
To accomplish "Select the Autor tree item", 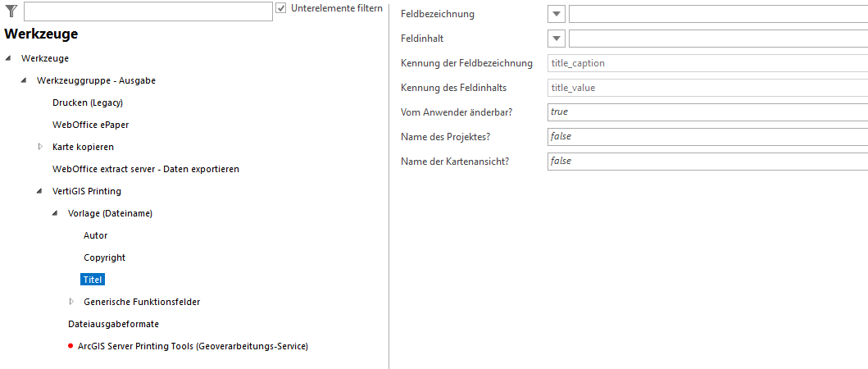I will (95, 235).
